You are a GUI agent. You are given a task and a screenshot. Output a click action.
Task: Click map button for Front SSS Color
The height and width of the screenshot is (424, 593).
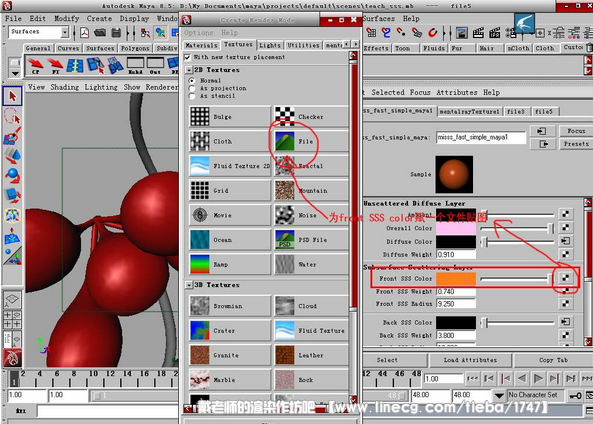click(x=565, y=278)
